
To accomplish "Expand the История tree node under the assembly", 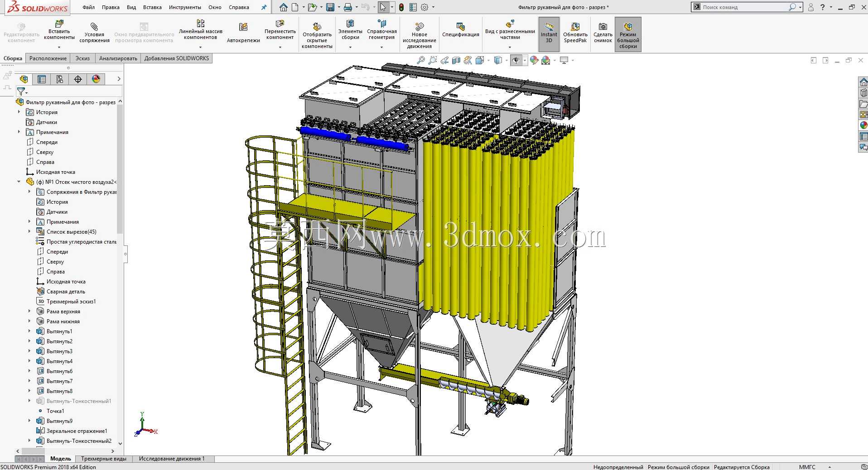I will click(19, 112).
